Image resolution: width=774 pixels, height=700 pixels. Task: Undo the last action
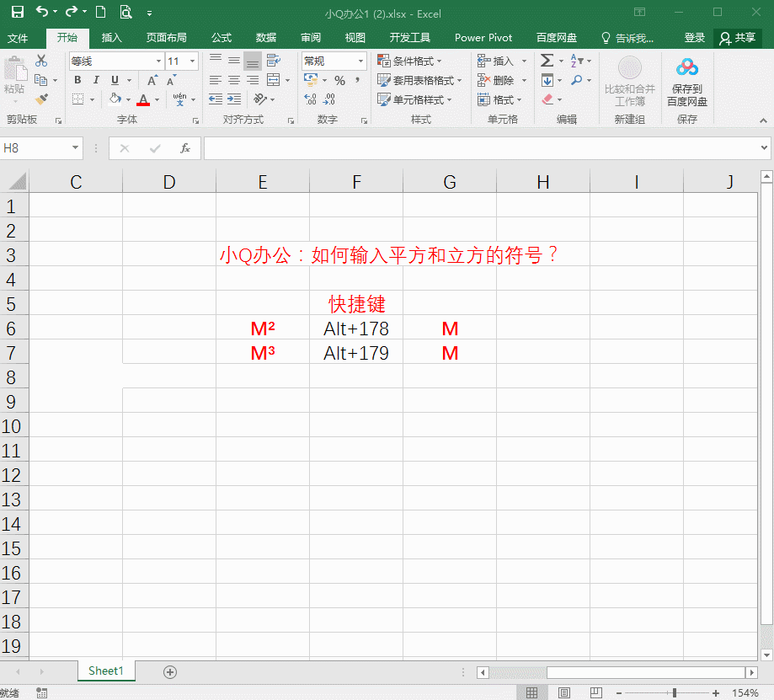click(42, 11)
